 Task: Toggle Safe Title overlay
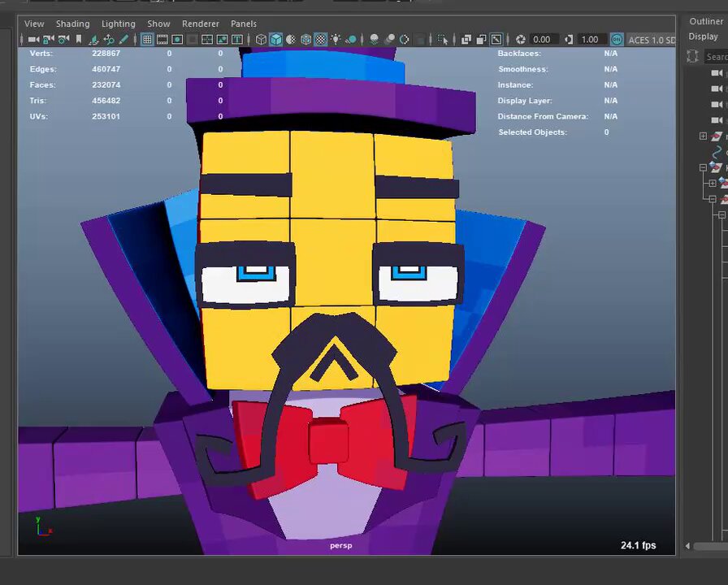click(x=236, y=40)
